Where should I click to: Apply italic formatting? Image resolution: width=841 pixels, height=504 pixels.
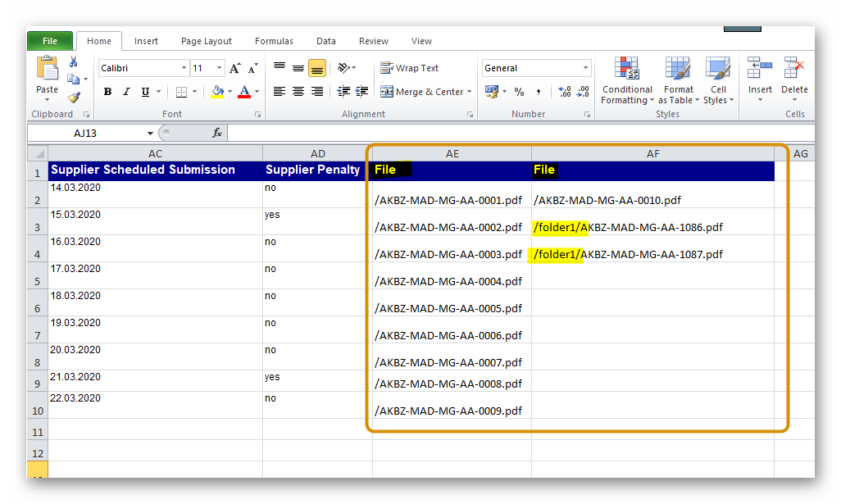(x=125, y=92)
